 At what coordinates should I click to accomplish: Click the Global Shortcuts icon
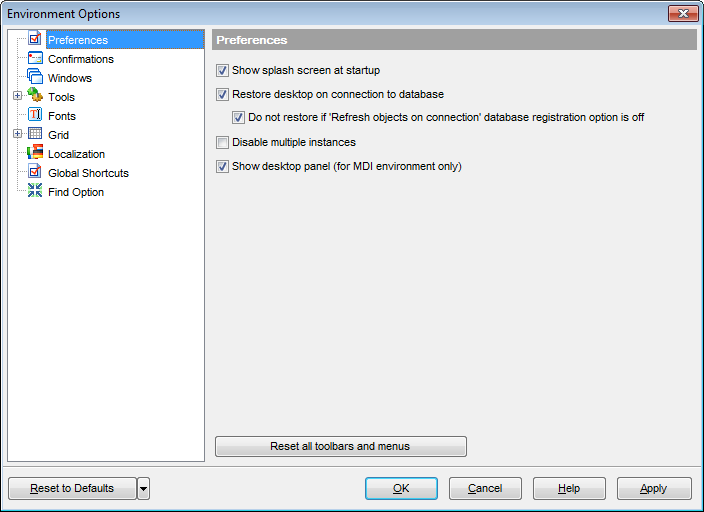[35, 172]
